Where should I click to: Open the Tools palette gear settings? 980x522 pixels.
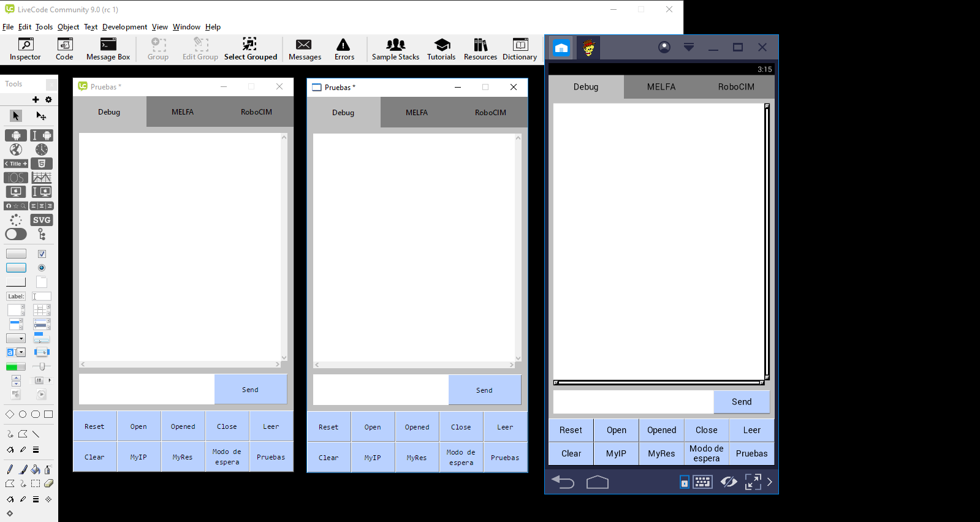pos(48,99)
